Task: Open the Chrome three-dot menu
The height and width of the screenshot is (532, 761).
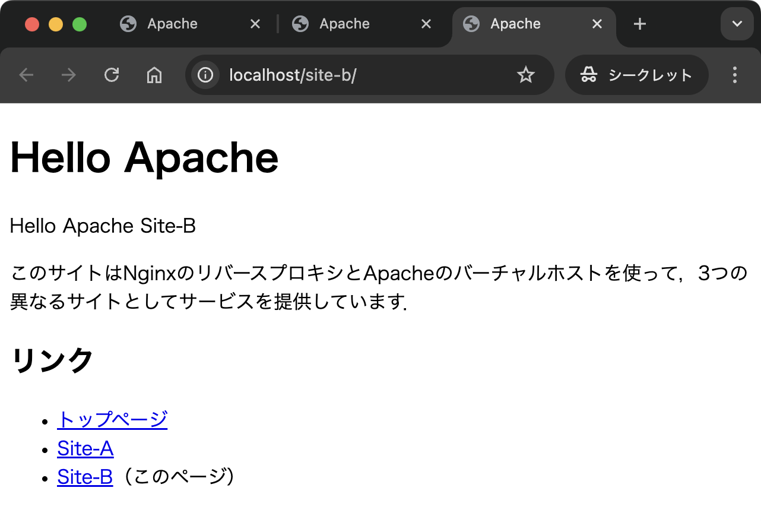Action: click(735, 75)
